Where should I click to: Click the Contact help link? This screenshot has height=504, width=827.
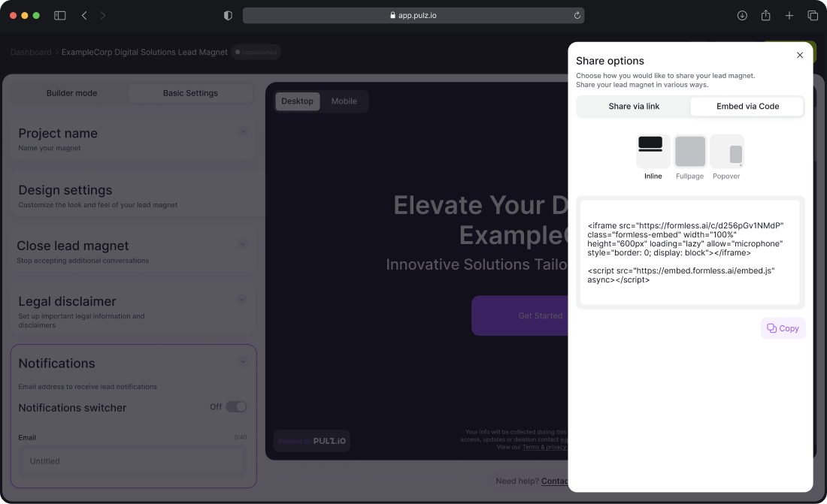(x=554, y=481)
